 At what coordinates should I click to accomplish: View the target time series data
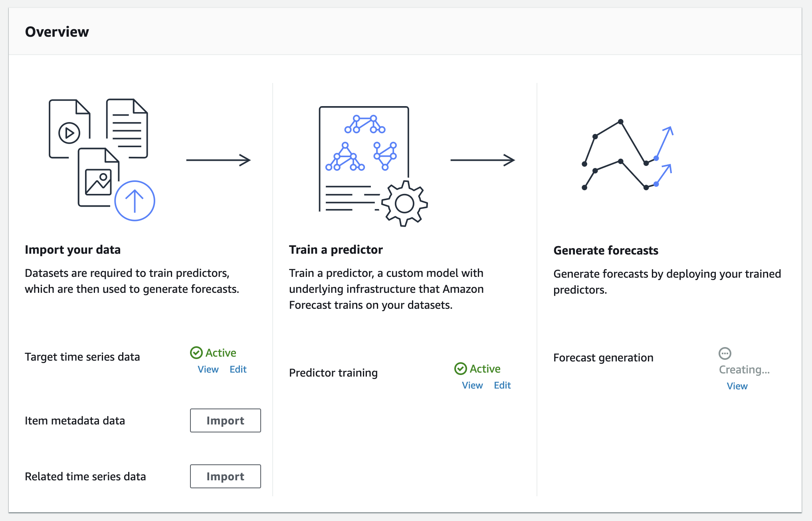(208, 369)
